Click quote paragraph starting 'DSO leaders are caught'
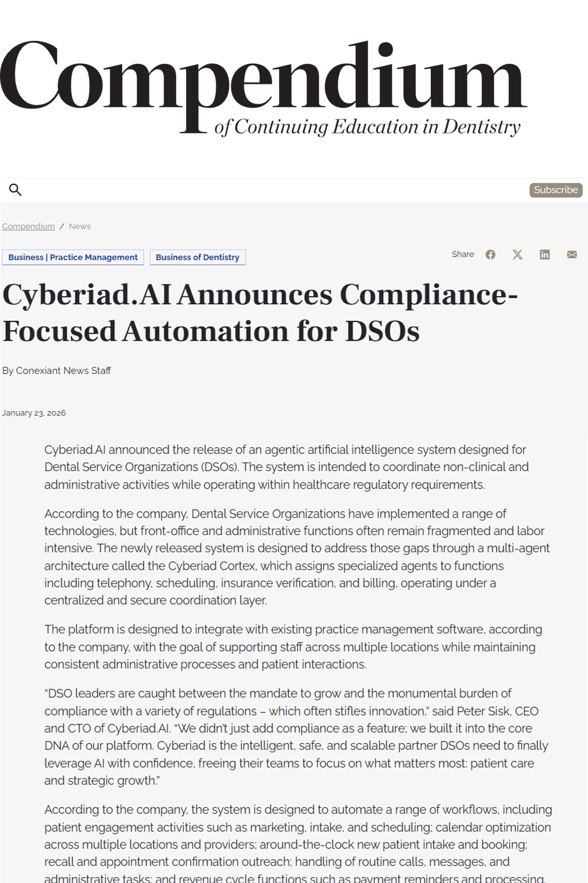This screenshot has width=588, height=883. [x=296, y=737]
